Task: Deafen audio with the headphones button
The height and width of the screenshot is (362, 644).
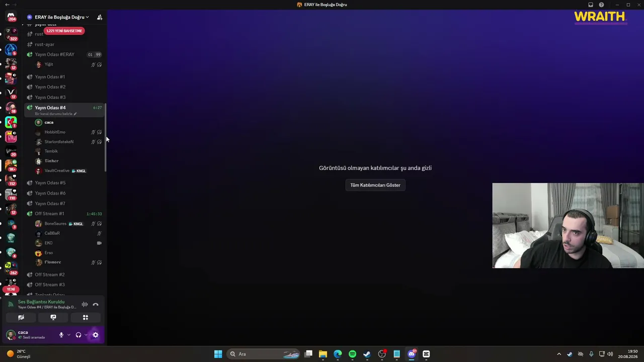Action: 78,335
